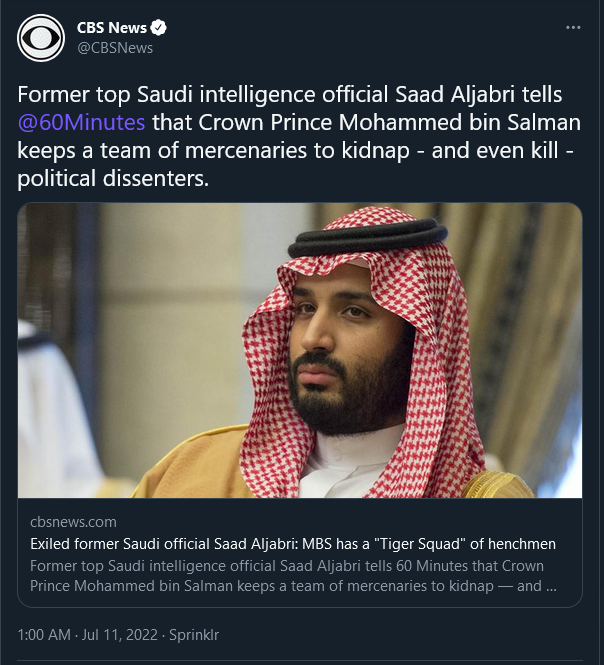Open the CBS News display name profile
This screenshot has height=665, width=604.
110,28
